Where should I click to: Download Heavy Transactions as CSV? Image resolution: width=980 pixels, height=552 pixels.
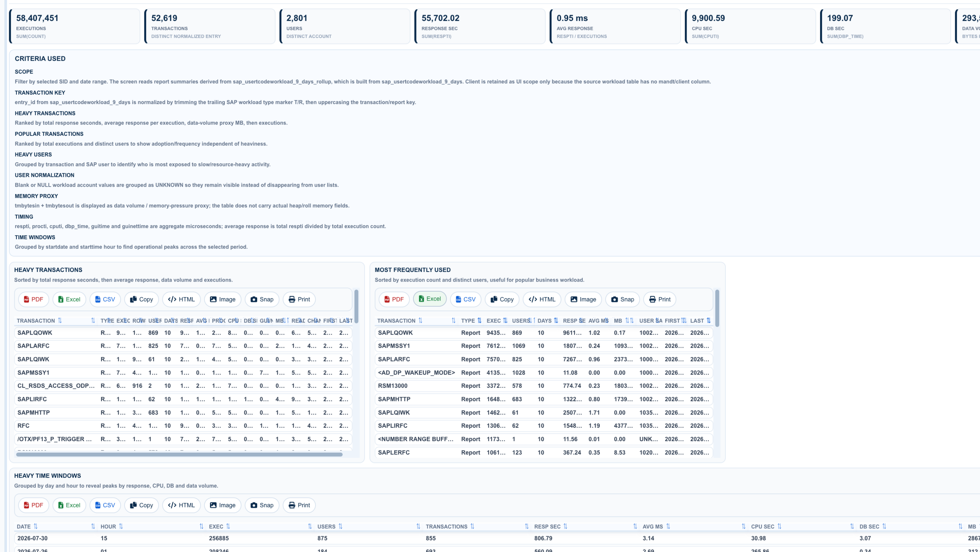(105, 299)
